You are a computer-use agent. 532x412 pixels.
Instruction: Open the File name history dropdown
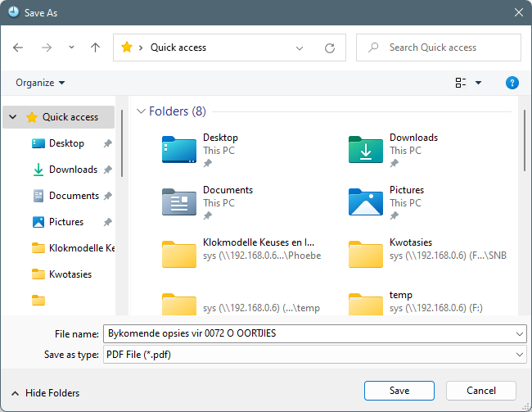pyautogui.click(x=520, y=334)
